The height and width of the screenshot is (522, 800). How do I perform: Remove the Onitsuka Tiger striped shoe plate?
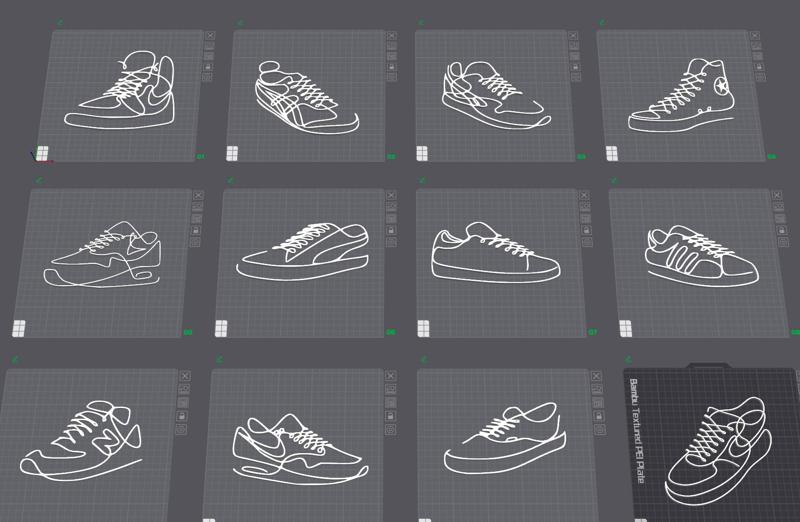point(391,36)
